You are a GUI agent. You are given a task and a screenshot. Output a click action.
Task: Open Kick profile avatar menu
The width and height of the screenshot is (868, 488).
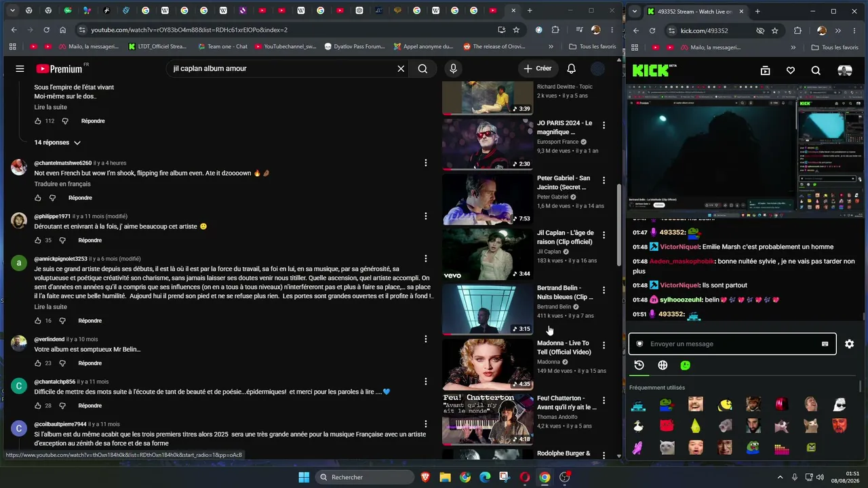pos(845,70)
